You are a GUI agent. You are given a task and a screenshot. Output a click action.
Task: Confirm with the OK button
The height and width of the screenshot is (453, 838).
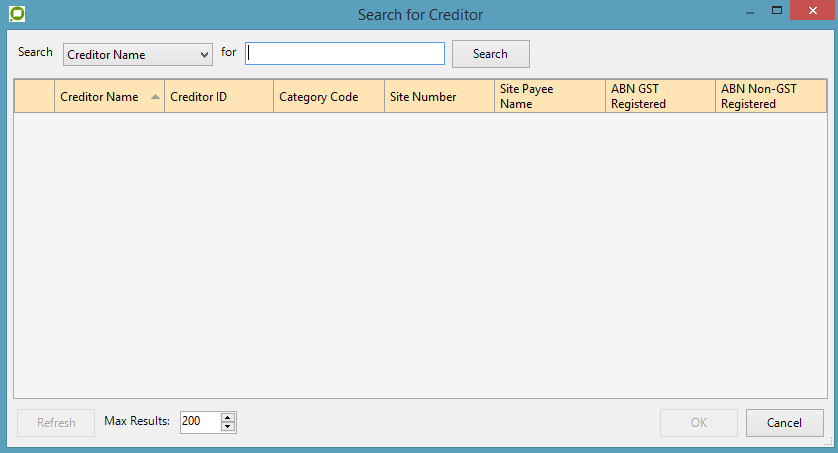699,423
